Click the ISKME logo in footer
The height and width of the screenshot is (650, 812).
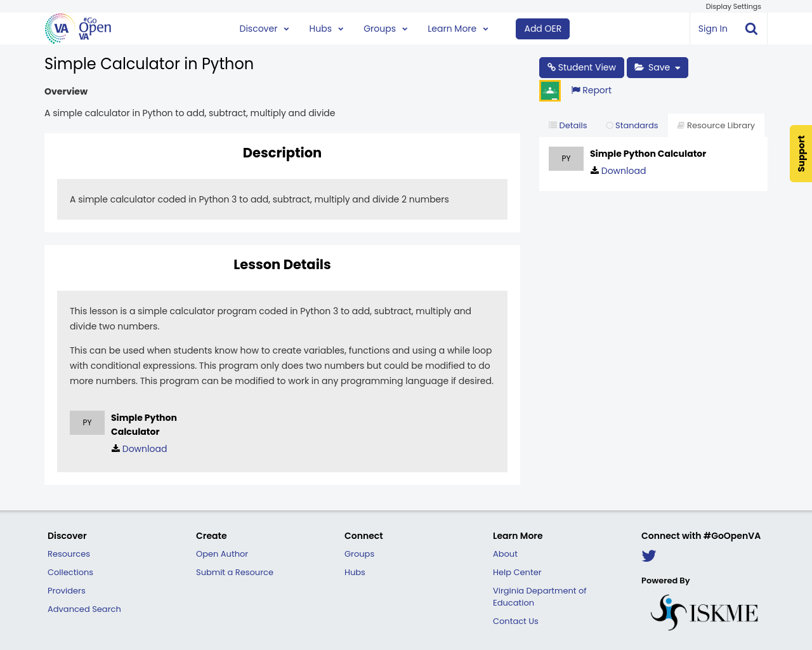(704, 613)
